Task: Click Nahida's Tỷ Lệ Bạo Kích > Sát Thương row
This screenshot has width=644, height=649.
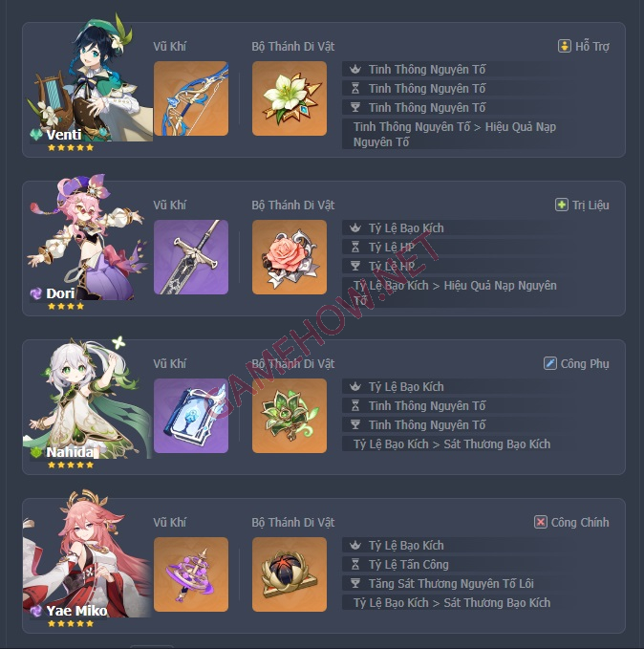Action: click(447, 444)
